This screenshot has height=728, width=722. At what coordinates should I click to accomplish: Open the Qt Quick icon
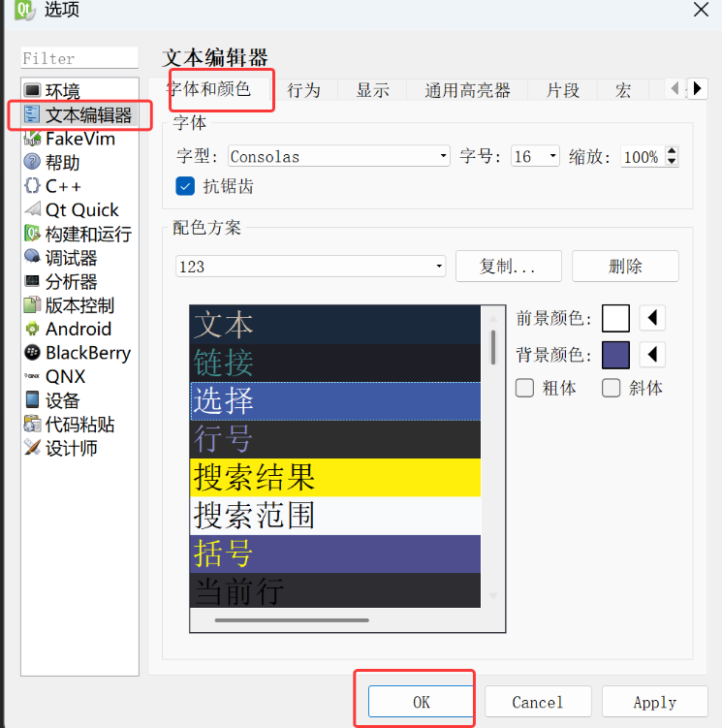click(x=32, y=209)
